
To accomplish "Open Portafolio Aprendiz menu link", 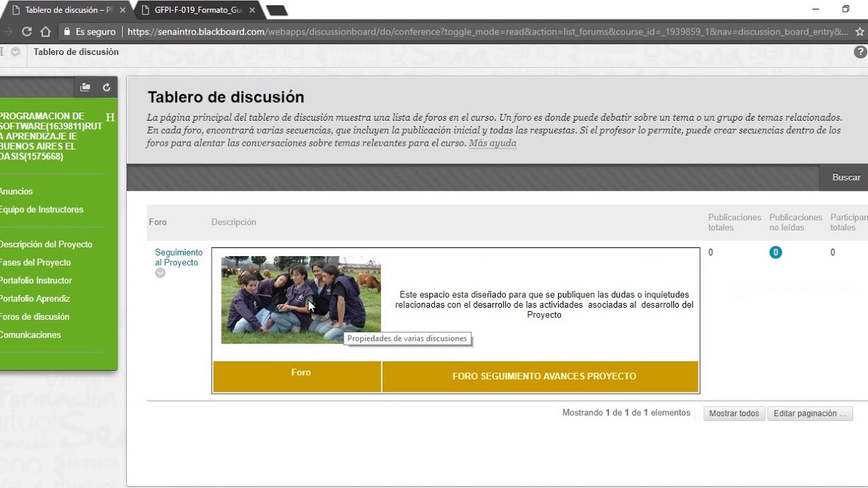I will (x=35, y=299).
